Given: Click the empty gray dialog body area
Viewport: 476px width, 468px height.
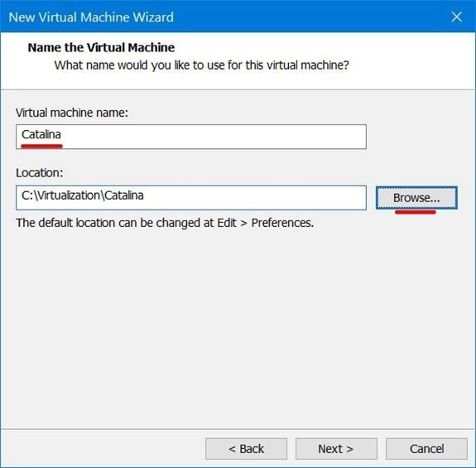Looking at the screenshot, I should click(x=238, y=328).
